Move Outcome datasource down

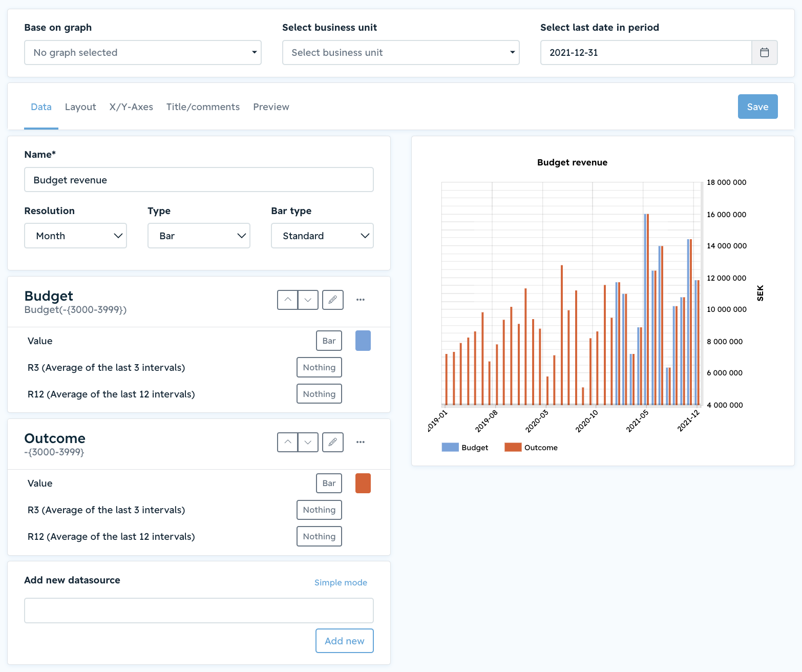308,442
